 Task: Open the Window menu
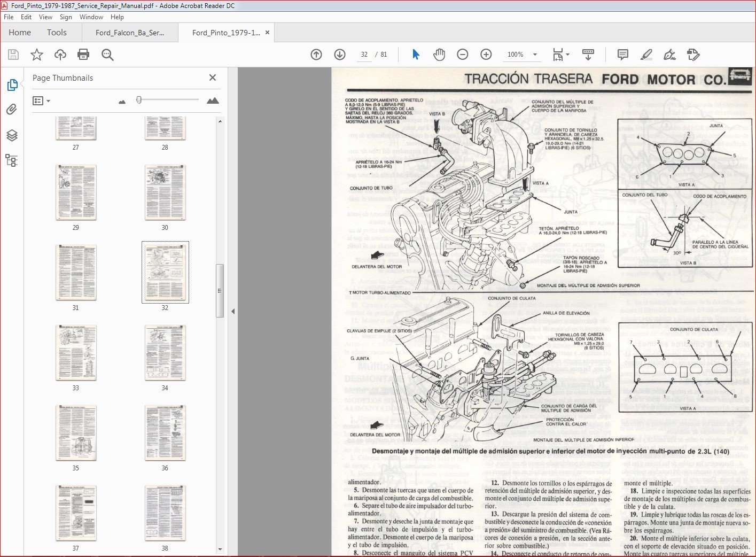[x=91, y=17]
